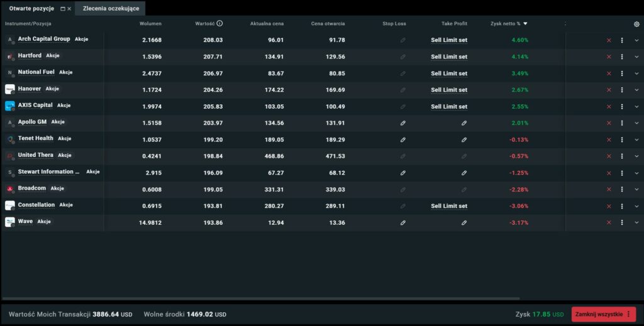
Task: Expand the National Fuel position row
Action: click(636, 73)
